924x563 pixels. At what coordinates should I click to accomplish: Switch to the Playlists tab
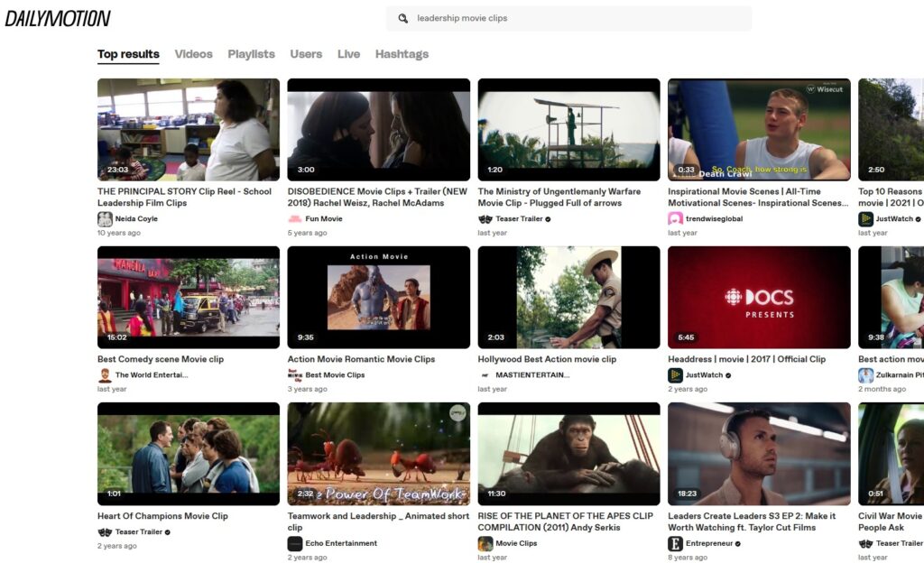pos(251,54)
